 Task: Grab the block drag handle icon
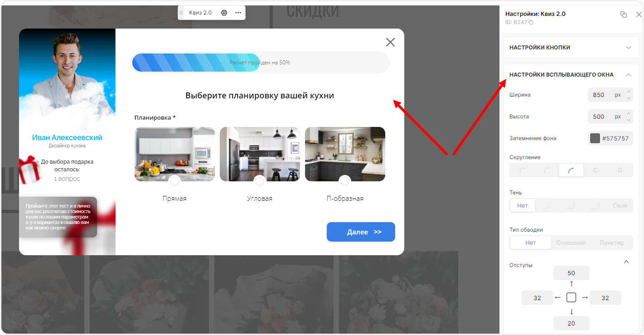pos(182,13)
